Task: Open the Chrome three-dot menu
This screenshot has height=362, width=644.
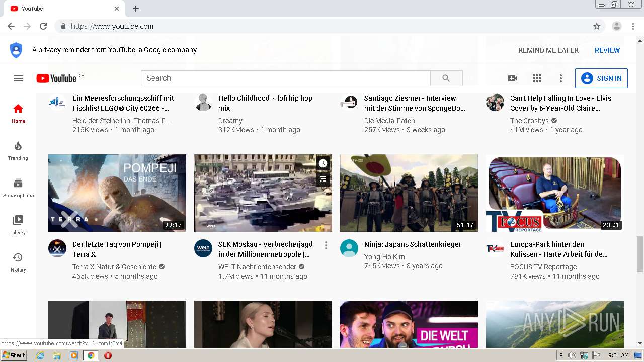Action: click(632, 26)
